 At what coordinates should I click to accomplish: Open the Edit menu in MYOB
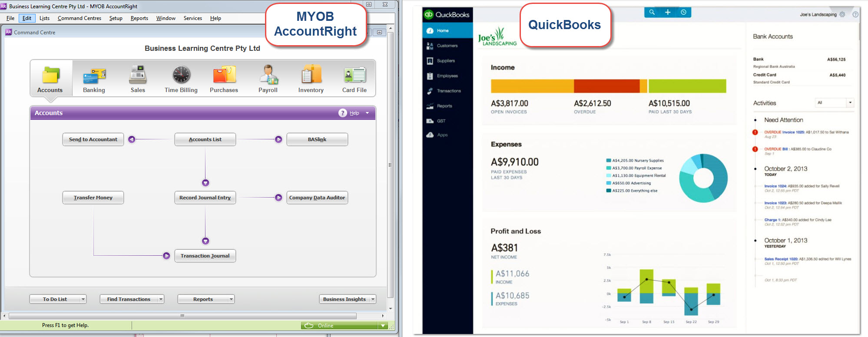coord(27,18)
